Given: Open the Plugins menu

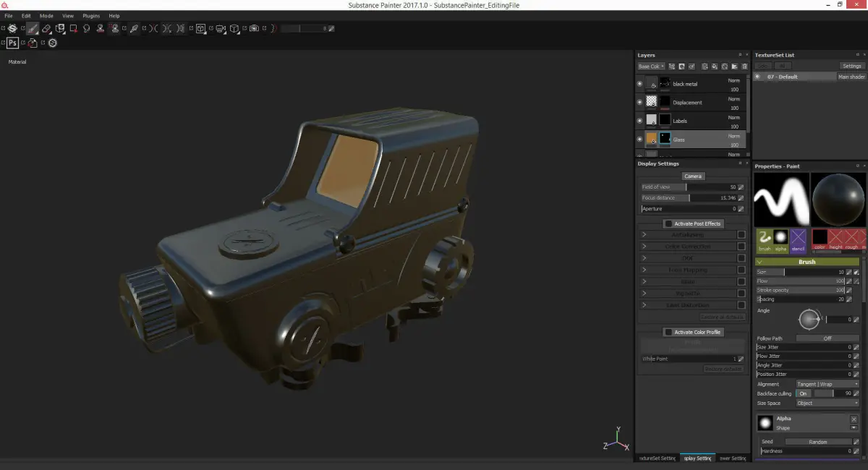Looking at the screenshot, I should [x=91, y=15].
